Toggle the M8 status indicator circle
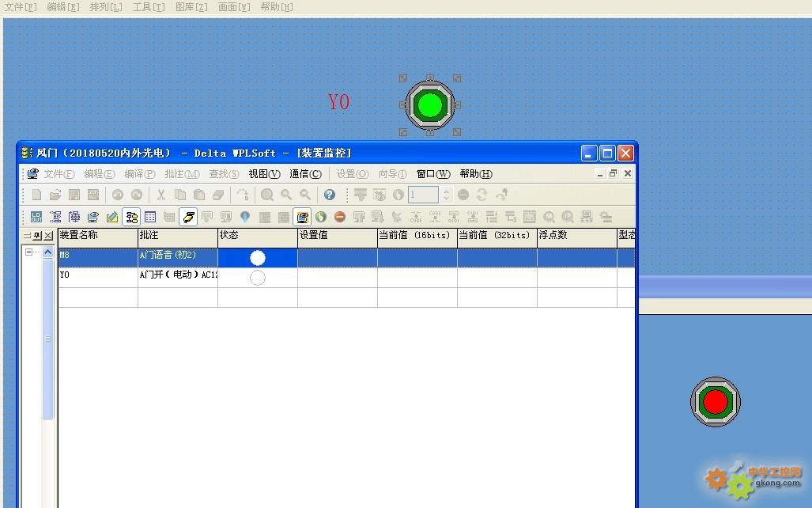The width and height of the screenshot is (812, 508). [x=258, y=257]
